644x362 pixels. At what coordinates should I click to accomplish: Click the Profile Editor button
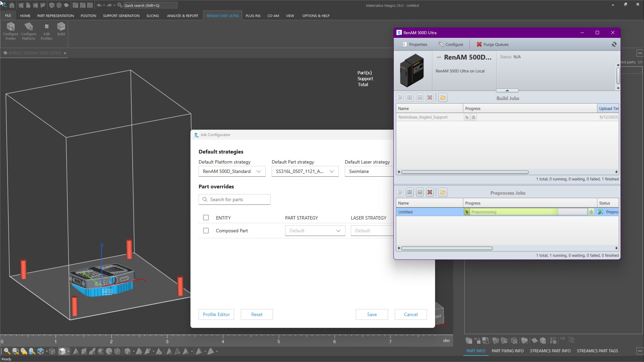pyautogui.click(x=216, y=314)
